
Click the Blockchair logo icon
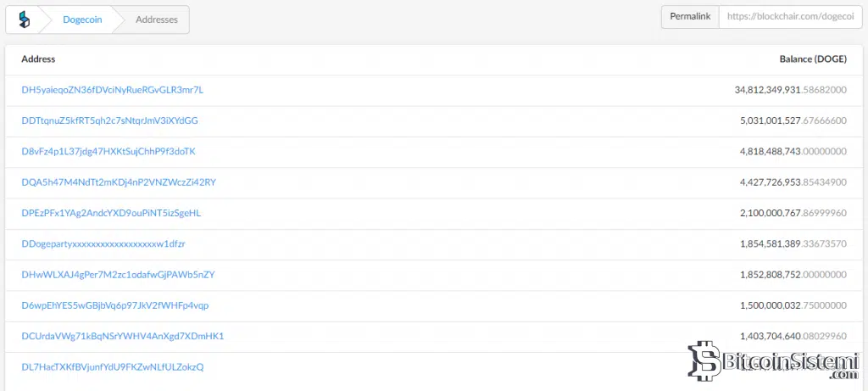tap(25, 20)
